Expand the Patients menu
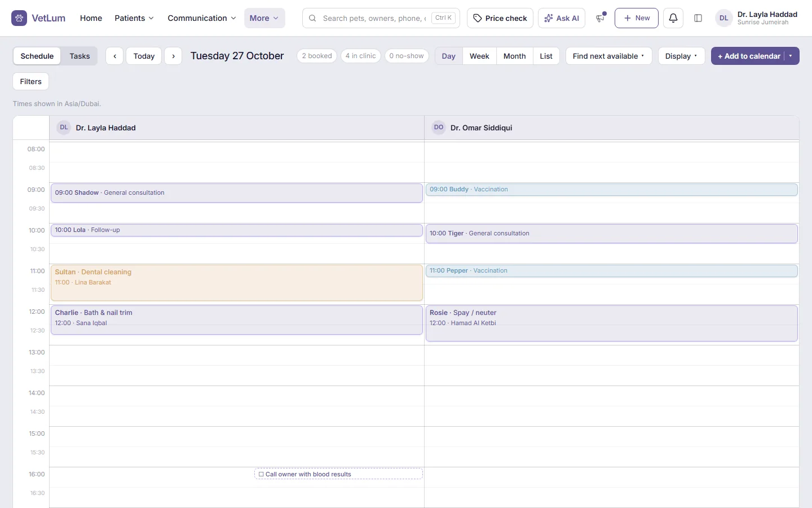812x508 pixels. click(x=134, y=18)
